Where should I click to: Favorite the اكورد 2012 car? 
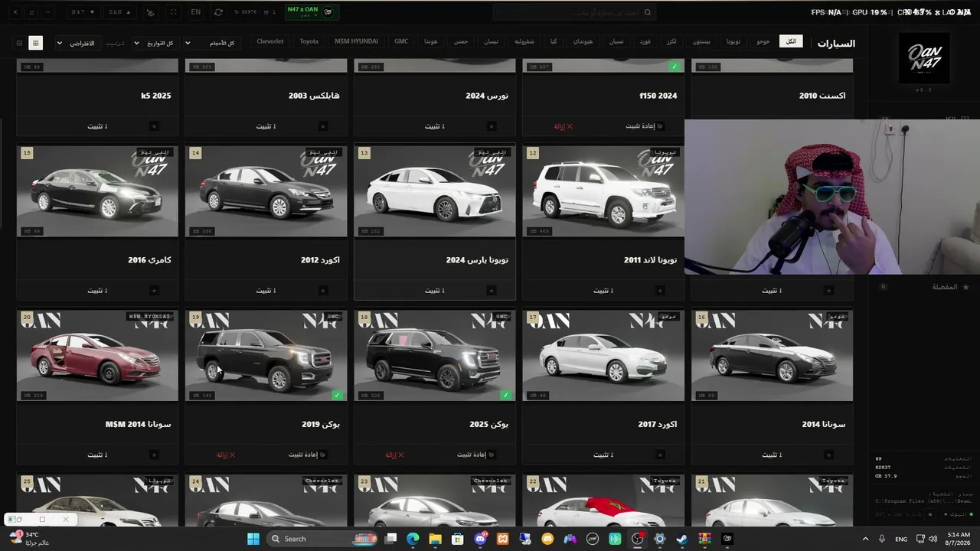coord(322,291)
